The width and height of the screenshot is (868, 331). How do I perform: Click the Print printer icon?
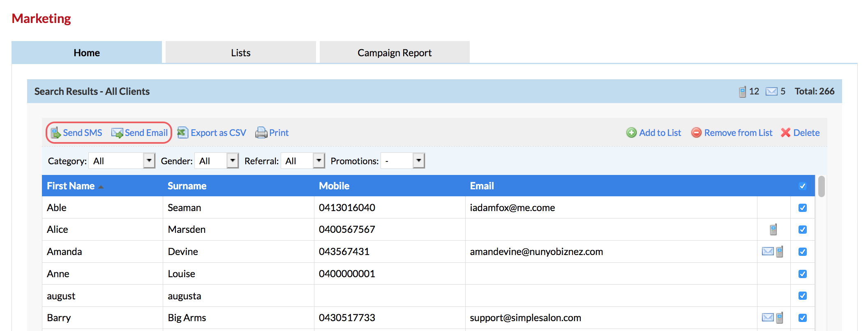261,133
